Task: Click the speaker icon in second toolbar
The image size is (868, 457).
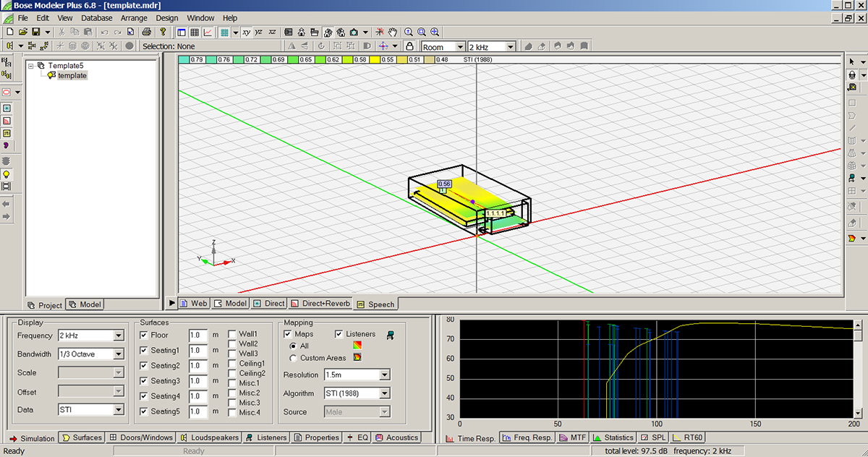Action: pyautogui.click(x=9, y=46)
